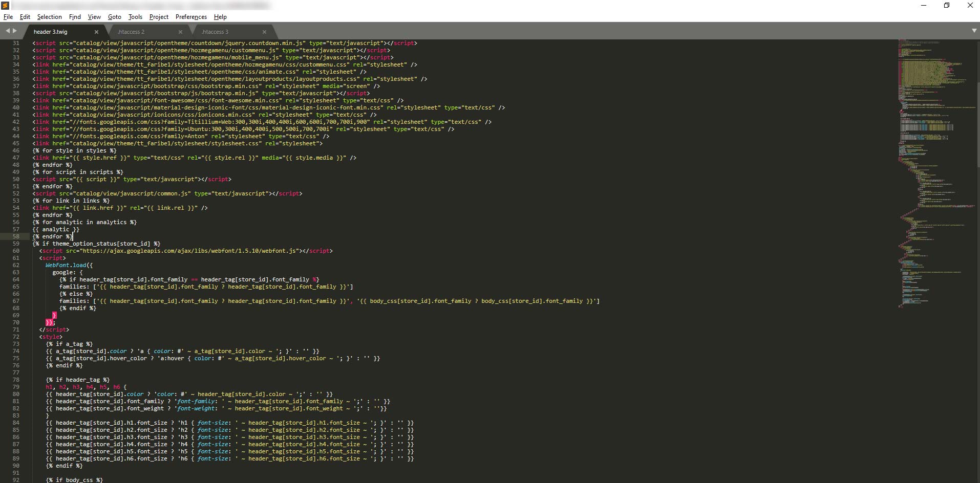The height and width of the screenshot is (483, 980).
Task: Click the Titillium+Web font link line
Action: click(262, 122)
